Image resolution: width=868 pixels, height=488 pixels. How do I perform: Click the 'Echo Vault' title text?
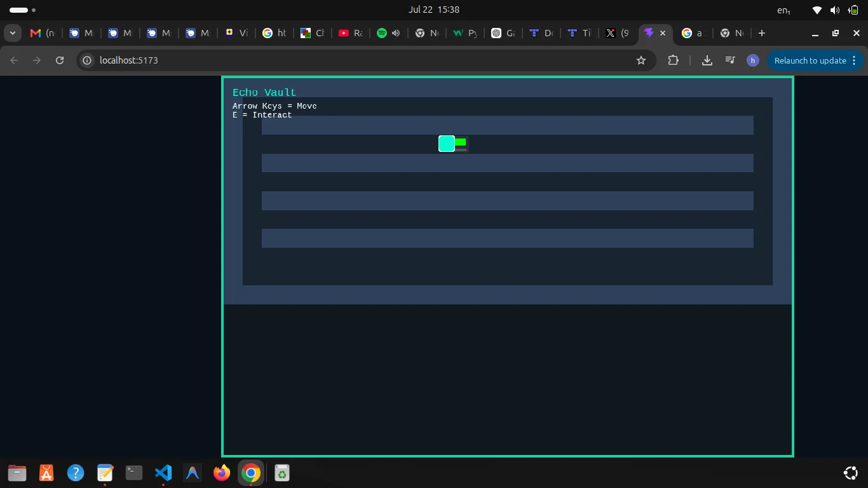[x=264, y=93]
